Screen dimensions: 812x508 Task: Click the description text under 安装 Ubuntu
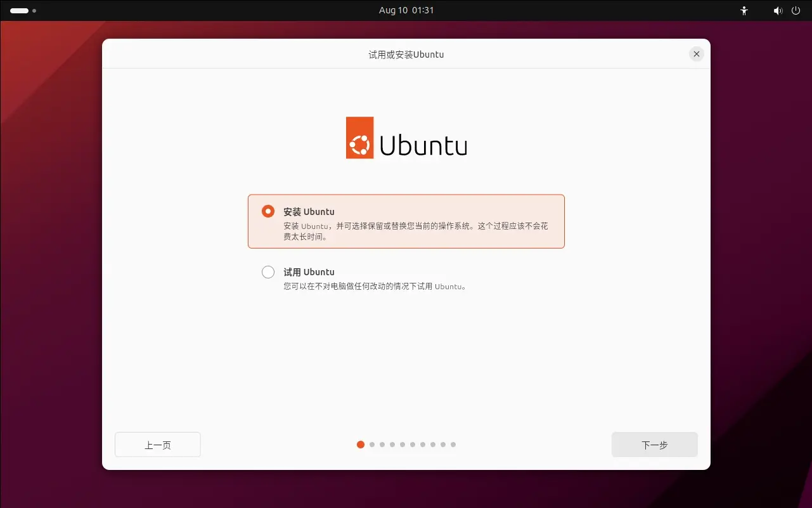(415, 231)
